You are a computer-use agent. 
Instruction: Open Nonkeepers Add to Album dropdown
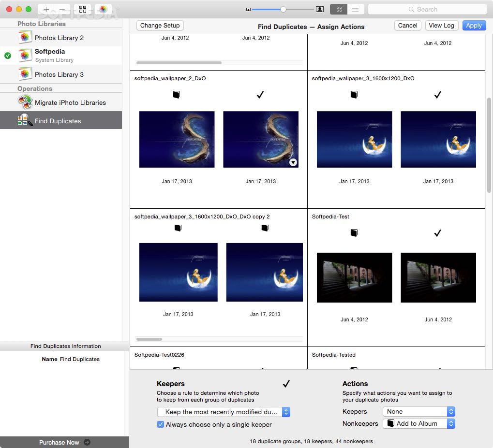pos(419,423)
